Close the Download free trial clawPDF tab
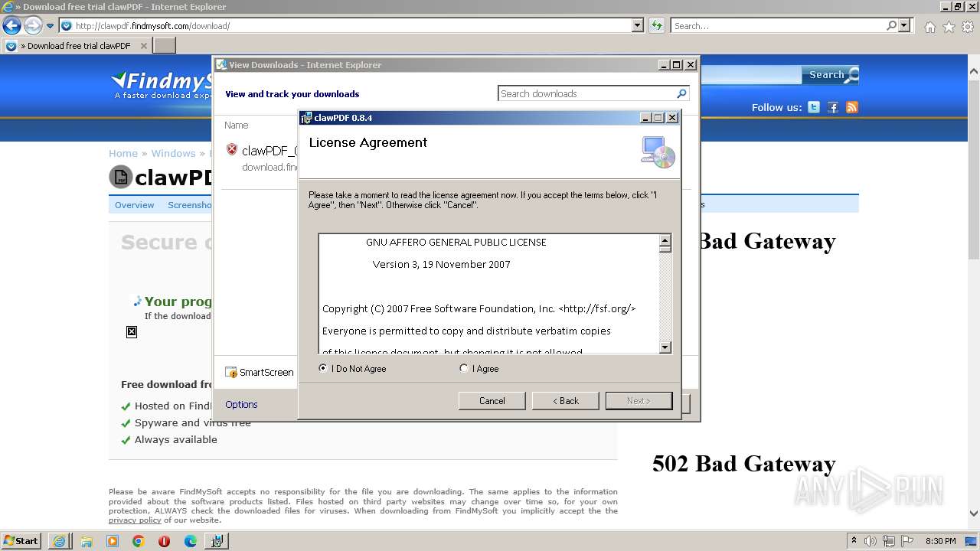Screen dimensions: 980x551 click(x=144, y=46)
